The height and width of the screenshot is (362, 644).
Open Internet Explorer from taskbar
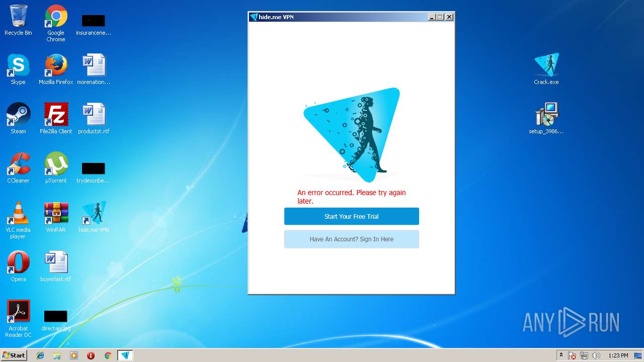40,355
